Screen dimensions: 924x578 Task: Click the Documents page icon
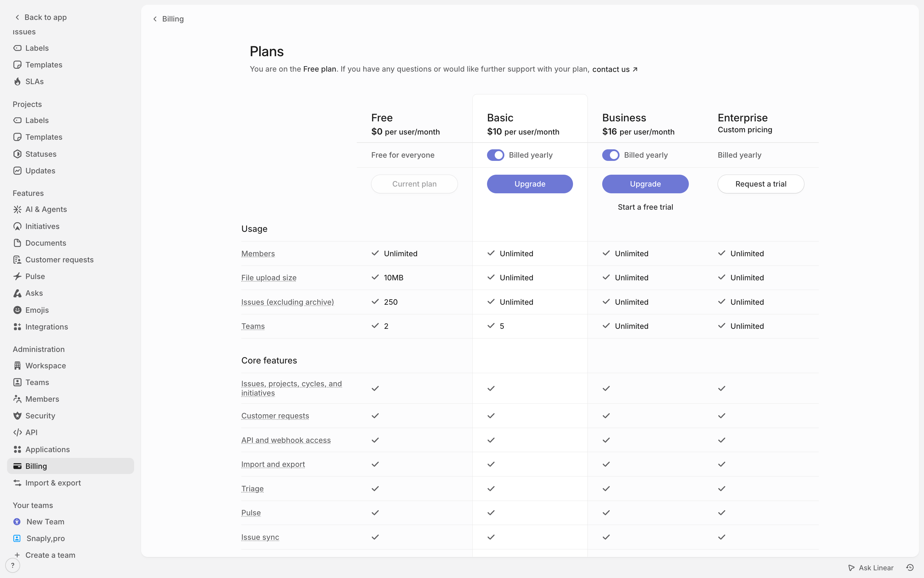point(17,243)
